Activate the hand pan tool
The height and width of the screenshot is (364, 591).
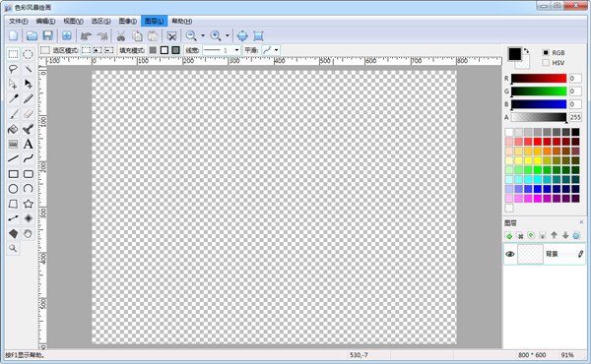[x=28, y=234]
